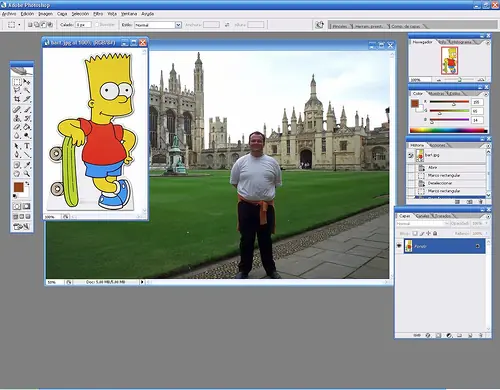Click trash icon in History panel
500x390 pixels.
[480, 202]
